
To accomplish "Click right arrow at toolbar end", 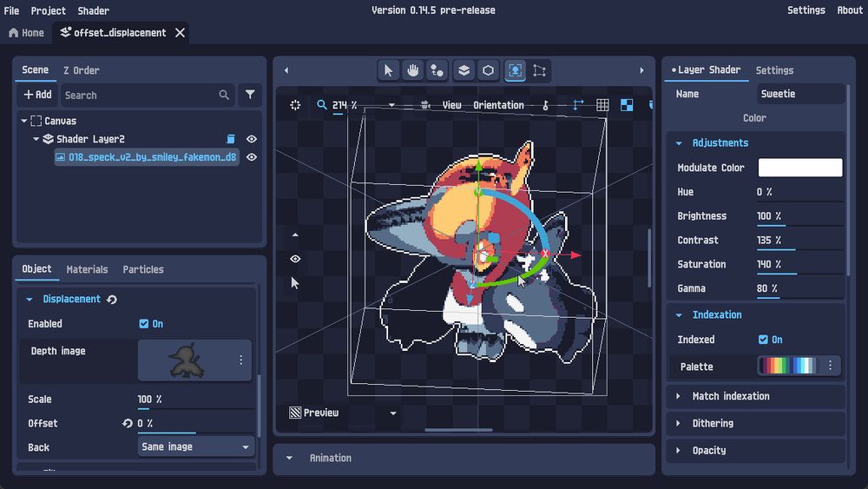I will (x=641, y=70).
